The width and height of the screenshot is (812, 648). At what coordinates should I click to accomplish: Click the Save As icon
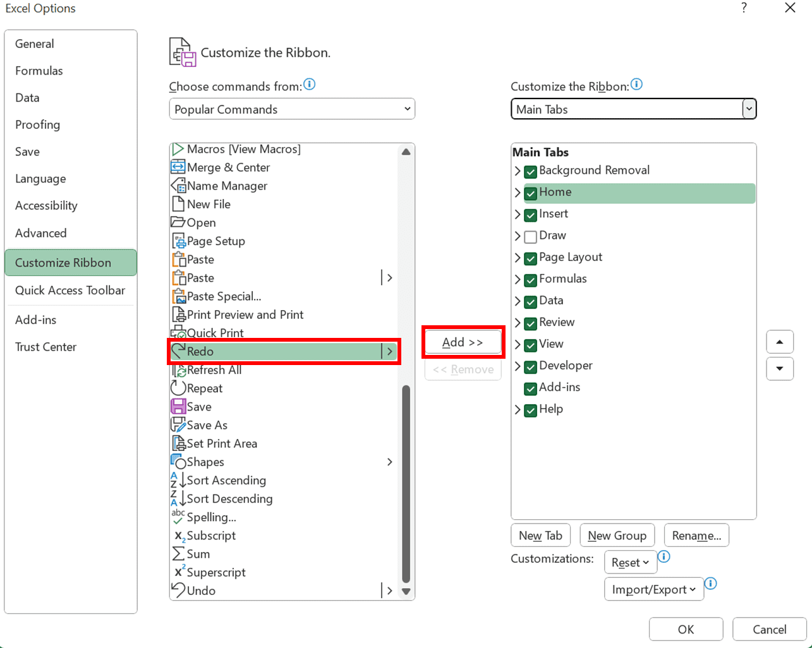click(178, 425)
